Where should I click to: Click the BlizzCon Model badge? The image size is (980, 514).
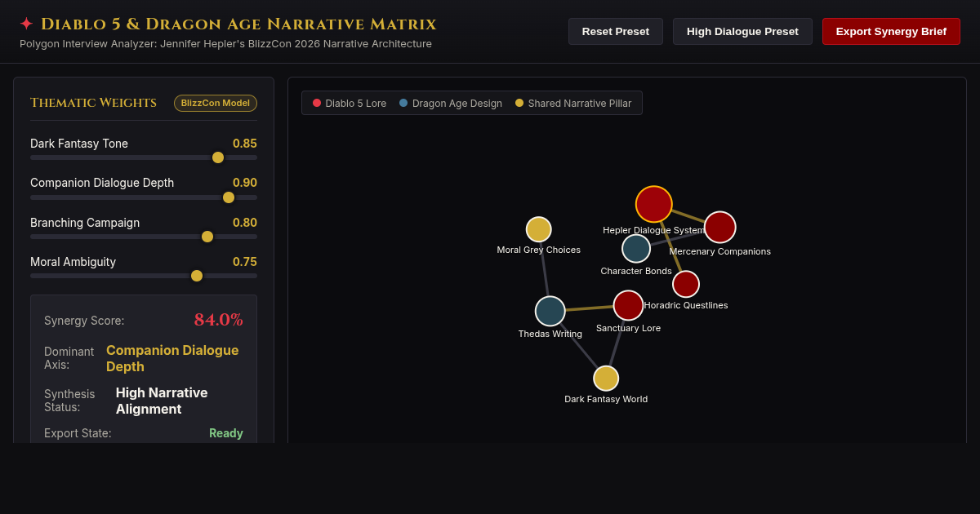pos(216,103)
